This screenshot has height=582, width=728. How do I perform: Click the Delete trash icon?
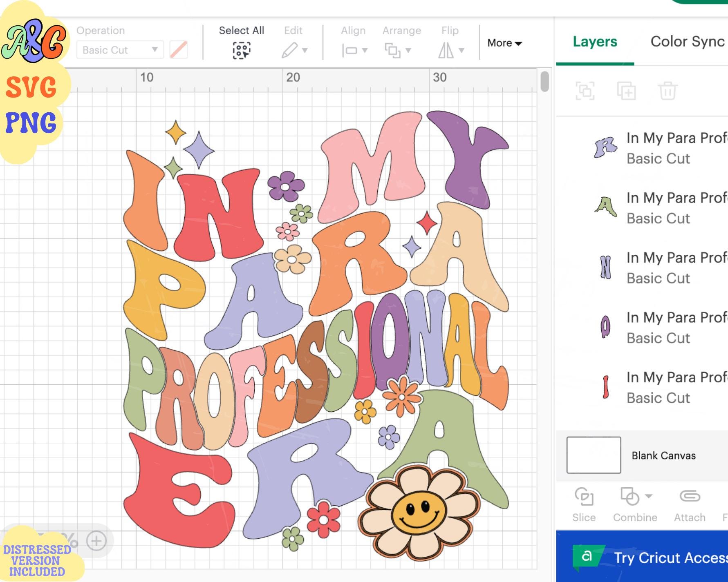668,91
